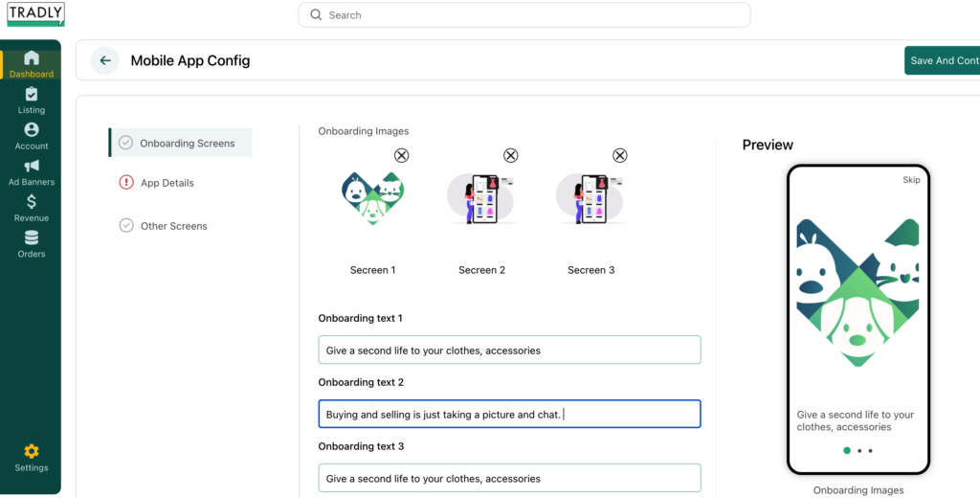The height and width of the screenshot is (498, 980).
Task: Focus the Onboarding text 1 field
Action: coord(509,351)
